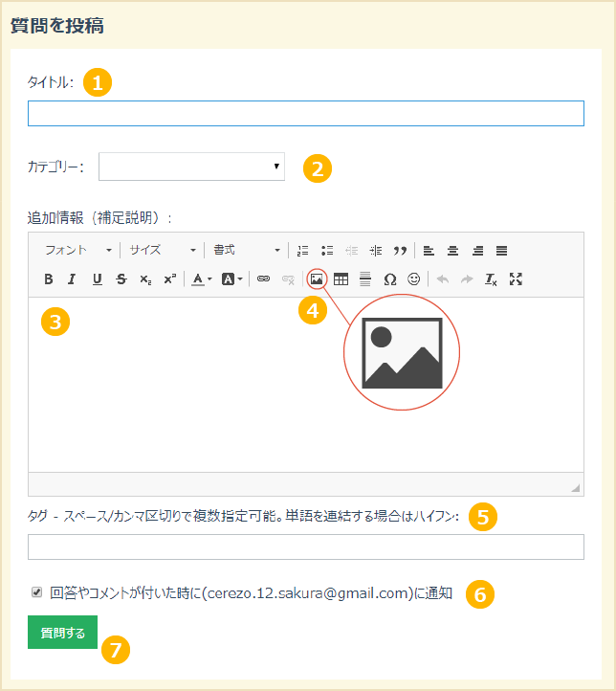Create a numbered list
This screenshot has width=616, height=691.
click(302, 251)
